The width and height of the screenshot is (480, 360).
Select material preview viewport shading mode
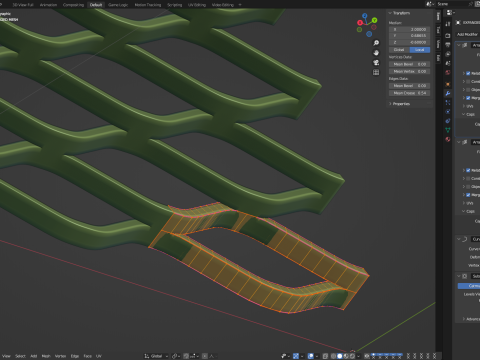click(x=346, y=356)
